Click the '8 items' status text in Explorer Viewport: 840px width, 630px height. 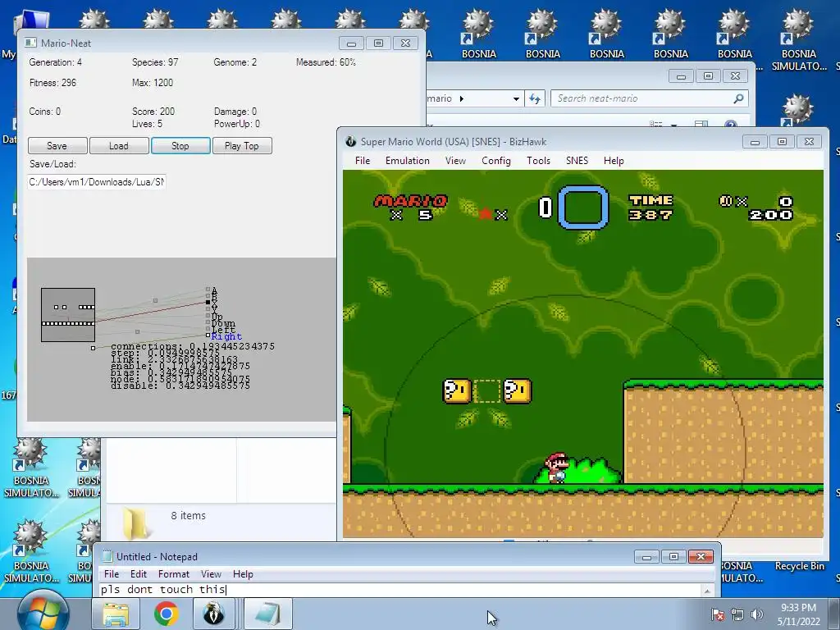188,515
